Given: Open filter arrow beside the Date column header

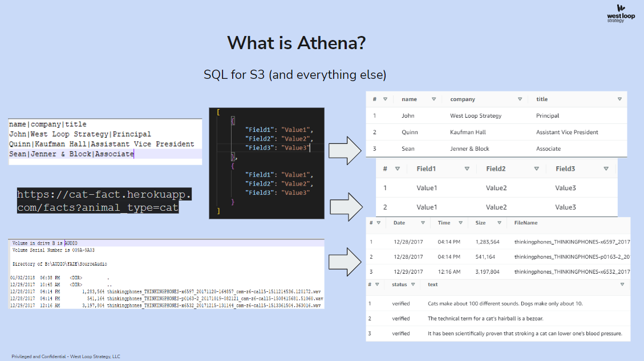Looking at the screenshot, I should [423, 223].
